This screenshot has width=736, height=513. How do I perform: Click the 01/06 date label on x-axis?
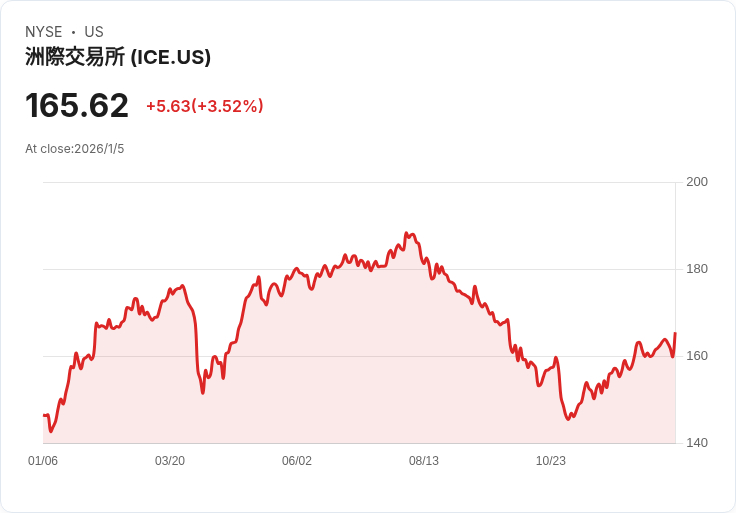[43, 461]
